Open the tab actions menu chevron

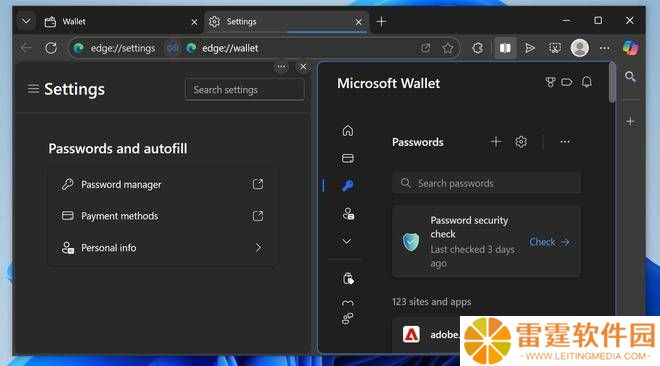tap(26, 21)
